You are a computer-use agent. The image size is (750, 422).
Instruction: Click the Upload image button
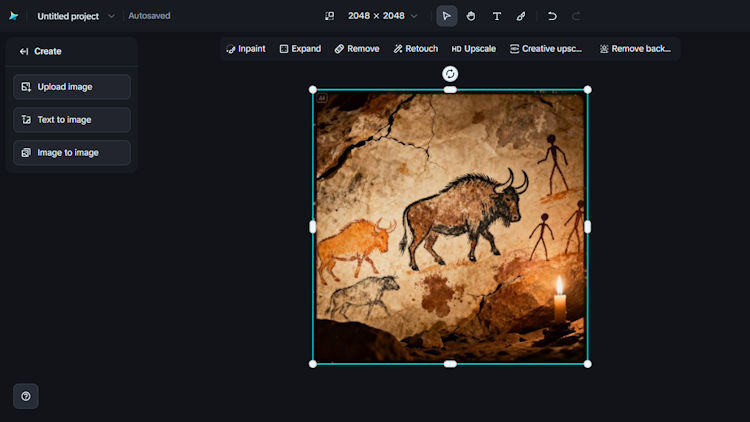72,87
